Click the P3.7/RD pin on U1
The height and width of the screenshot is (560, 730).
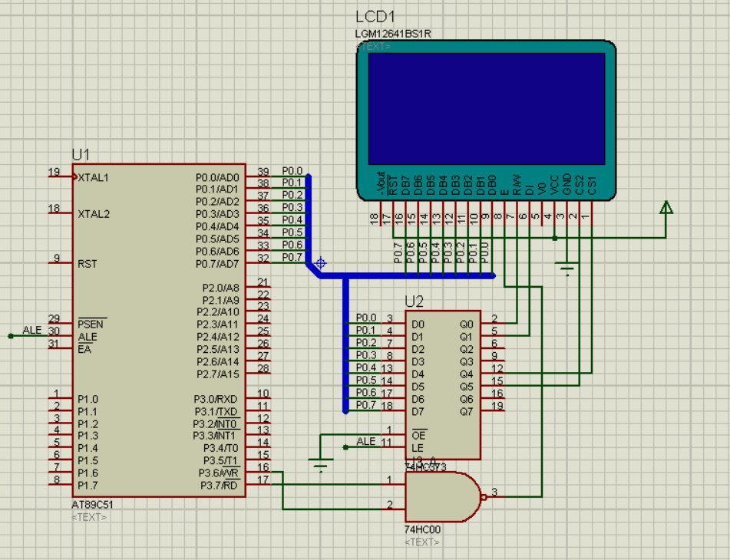[x=257, y=484]
